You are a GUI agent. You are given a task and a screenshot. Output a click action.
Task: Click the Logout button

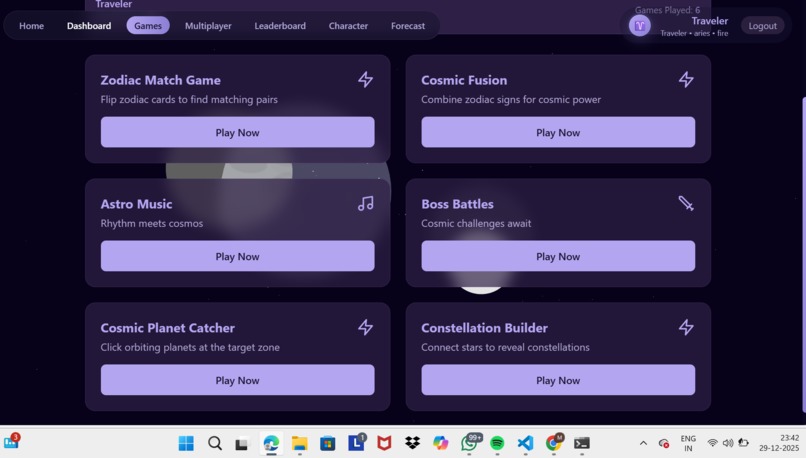coord(763,26)
